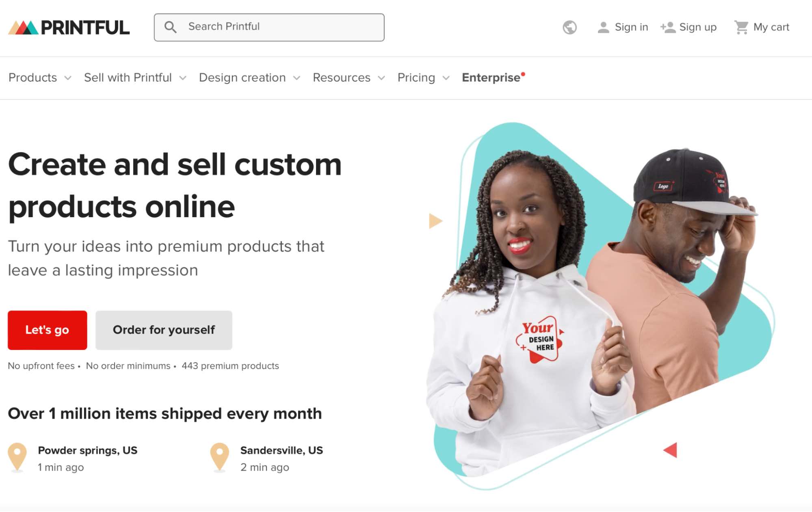Expand the Products dropdown menu
The width and height of the screenshot is (812, 512).
[x=39, y=78]
